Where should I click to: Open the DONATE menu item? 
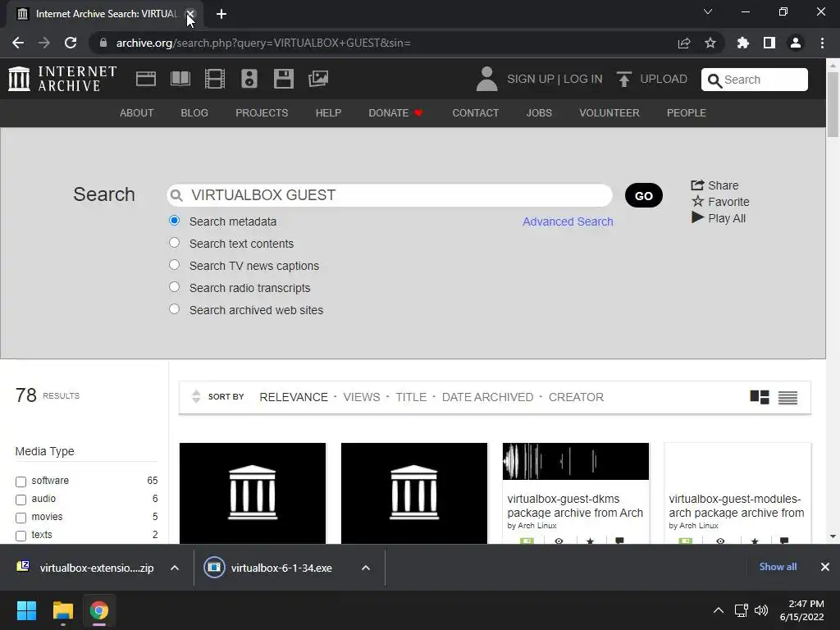tap(396, 113)
